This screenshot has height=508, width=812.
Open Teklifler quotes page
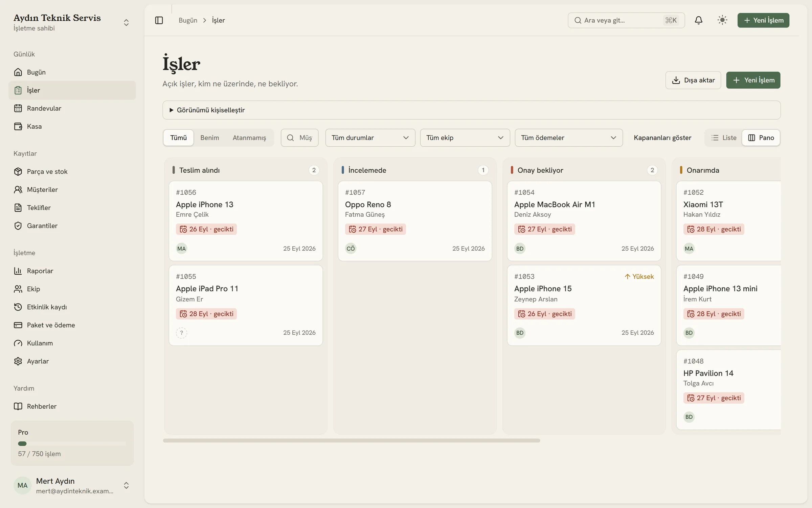pyautogui.click(x=72, y=208)
